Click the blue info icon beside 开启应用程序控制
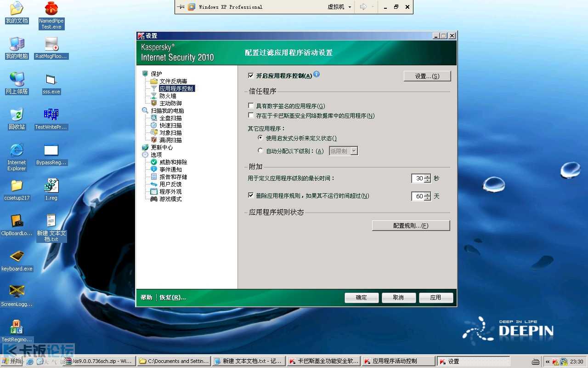This screenshot has width=588, height=368. 317,74
